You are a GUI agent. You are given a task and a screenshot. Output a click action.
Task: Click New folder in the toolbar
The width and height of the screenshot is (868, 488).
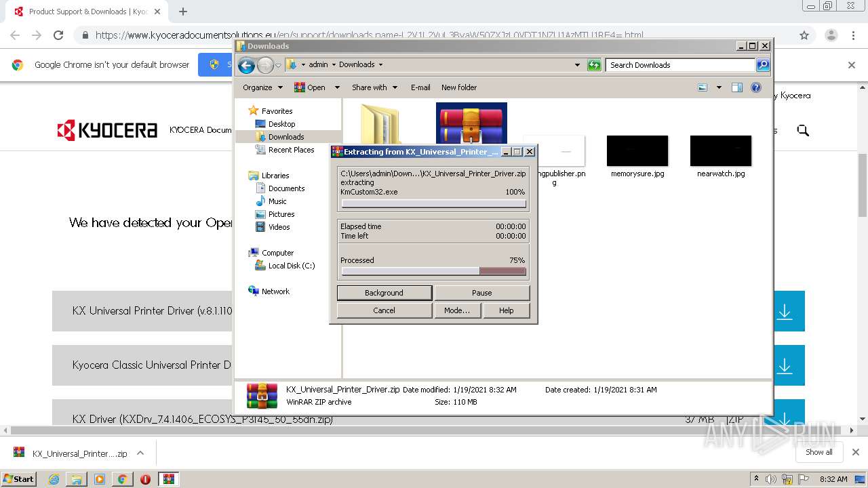459,87
